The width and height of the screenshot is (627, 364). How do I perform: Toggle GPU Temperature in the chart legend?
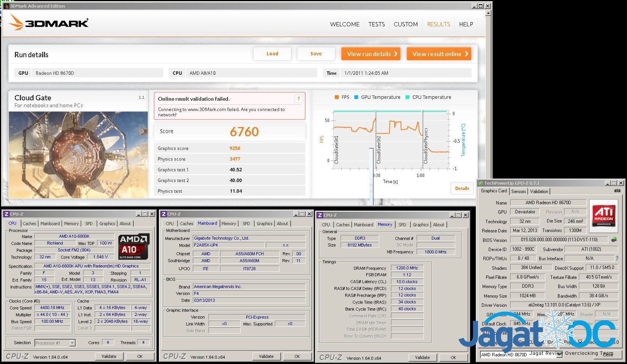tap(377, 97)
